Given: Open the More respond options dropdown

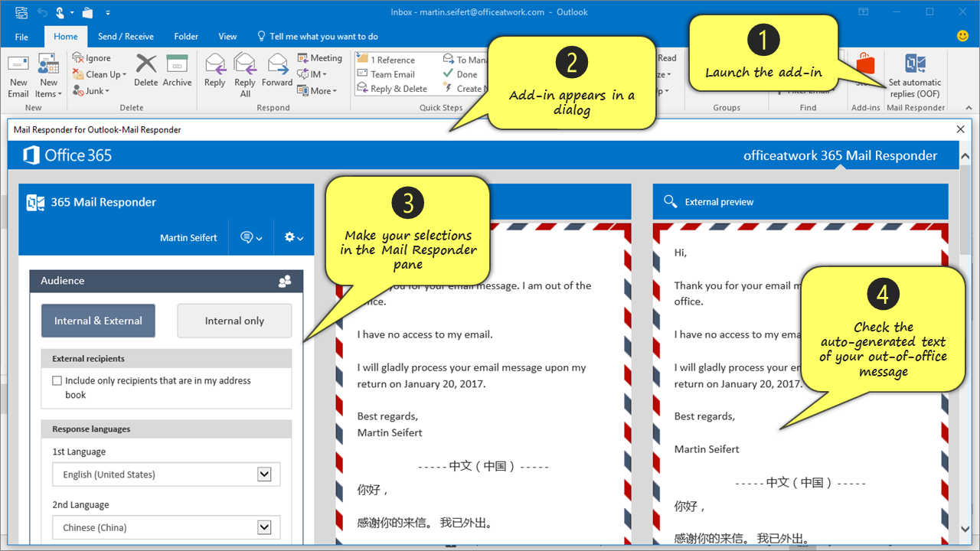Looking at the screenshot, I should pyautogui.click(x=316, y=90).
